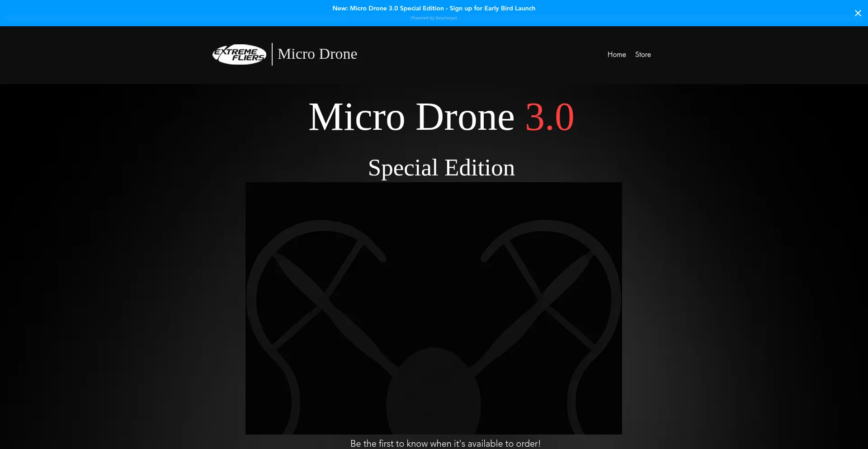
Task: Close the blue announcement banner
Action: pyautogui.click(x=858, y=13)
